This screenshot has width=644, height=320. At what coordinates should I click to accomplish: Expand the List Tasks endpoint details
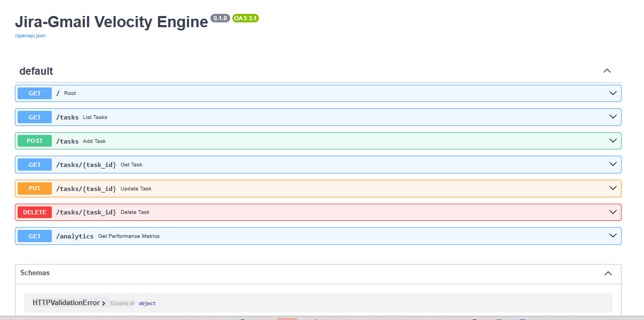click(612, 117)
